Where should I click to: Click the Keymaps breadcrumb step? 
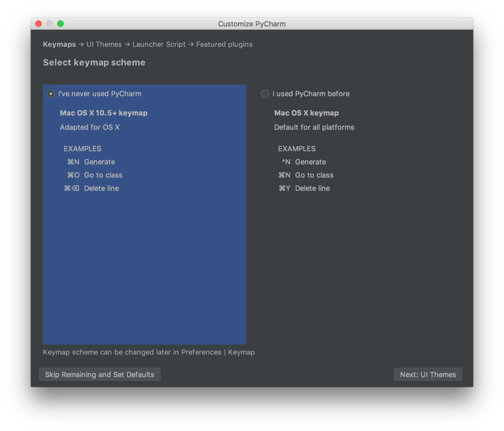(60, 44)
